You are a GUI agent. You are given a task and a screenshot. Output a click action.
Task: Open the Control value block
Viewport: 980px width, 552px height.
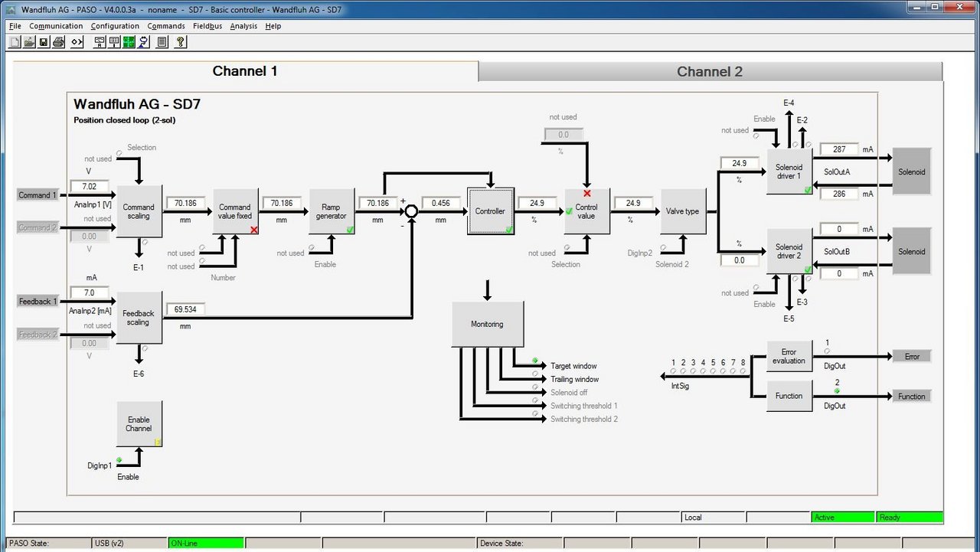(x=586, y=211)
